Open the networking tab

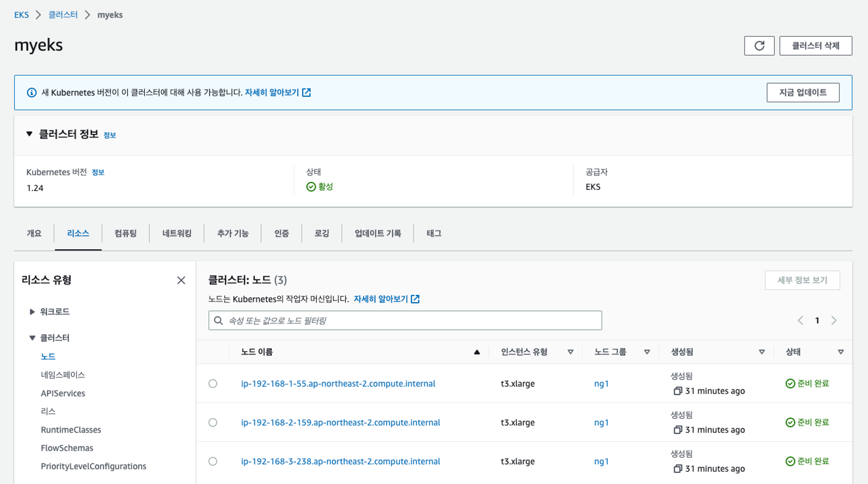[177, 234]
